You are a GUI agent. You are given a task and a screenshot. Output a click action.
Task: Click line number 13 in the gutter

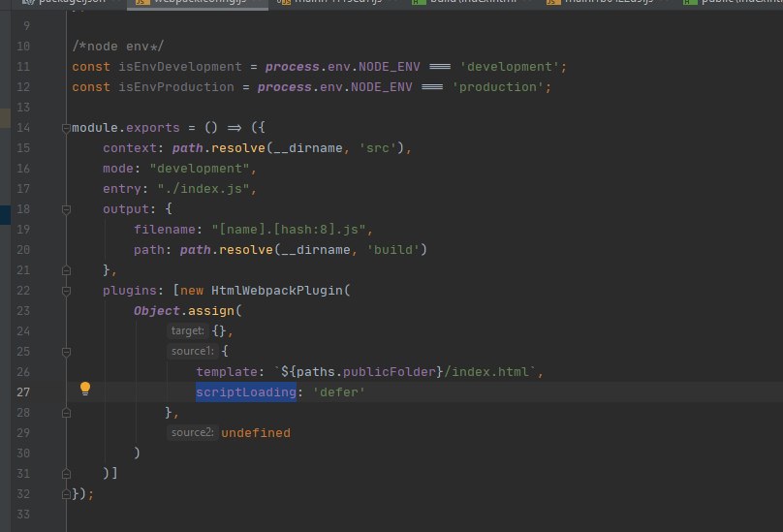[x=23, y=108]
